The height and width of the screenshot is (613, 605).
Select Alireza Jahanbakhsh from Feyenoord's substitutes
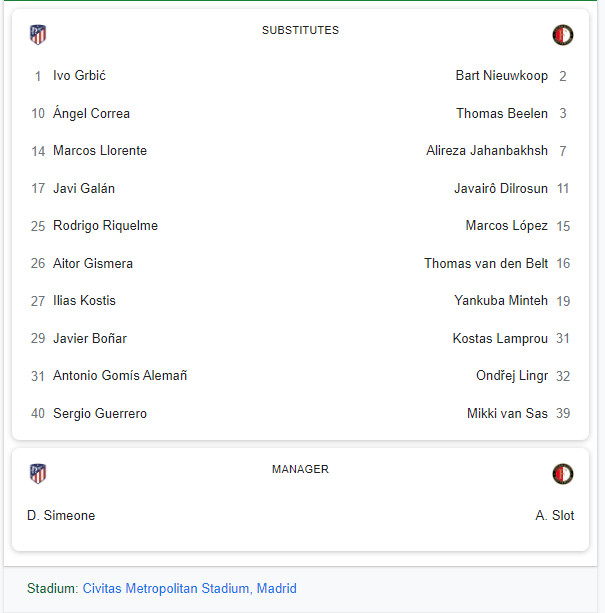(487, 151)
